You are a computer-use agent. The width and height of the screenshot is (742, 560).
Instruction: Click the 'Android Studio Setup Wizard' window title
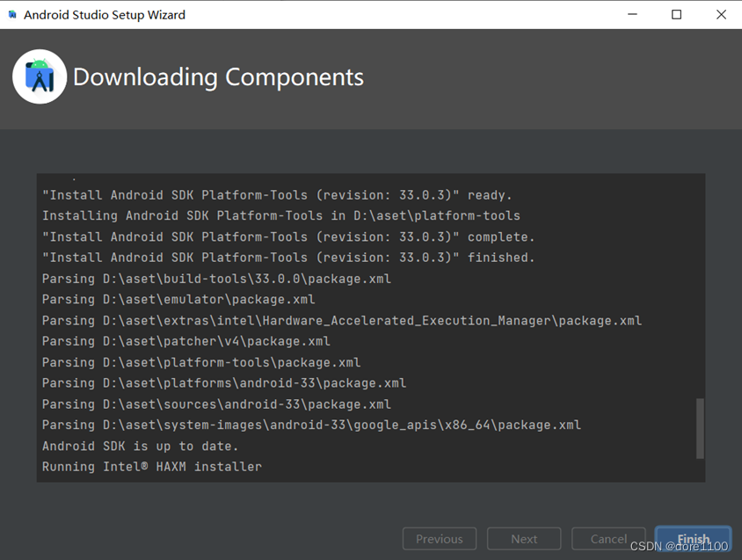105,15
